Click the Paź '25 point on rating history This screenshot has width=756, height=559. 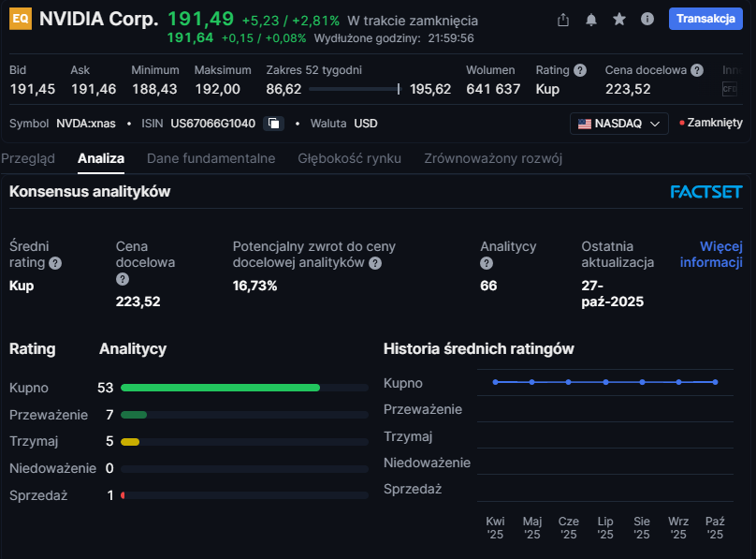click(x=715, y=382)
